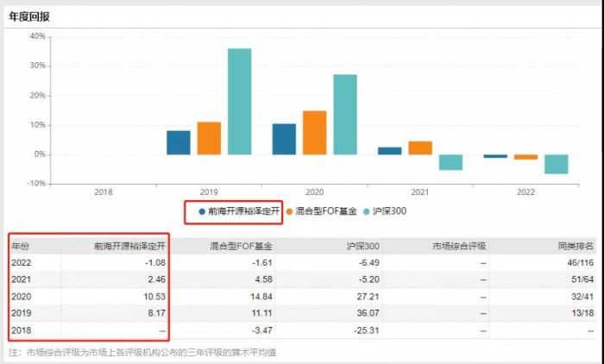Click the -3.47 value cell
Screen dimensions: 604x364
261,330
